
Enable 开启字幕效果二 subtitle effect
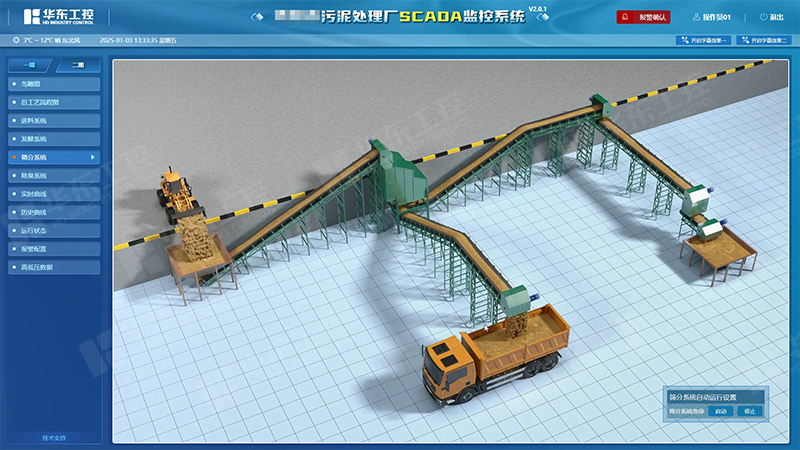tap(764, 40)
